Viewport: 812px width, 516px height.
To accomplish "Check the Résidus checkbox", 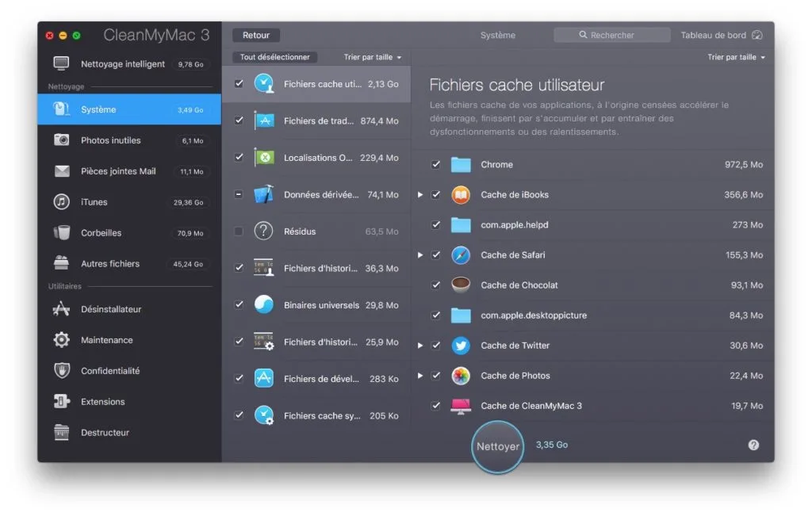I will point(238,231).
